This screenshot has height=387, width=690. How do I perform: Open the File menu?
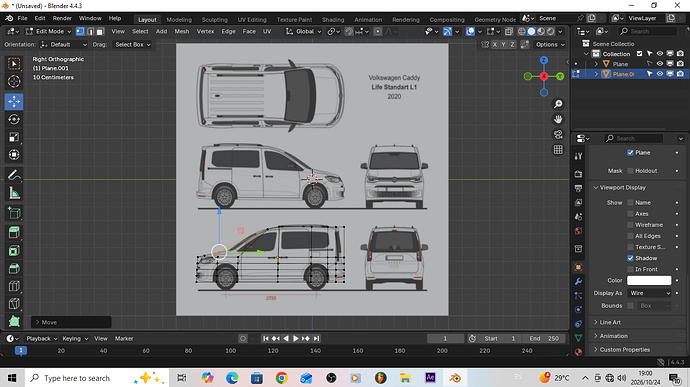point(22,18)
